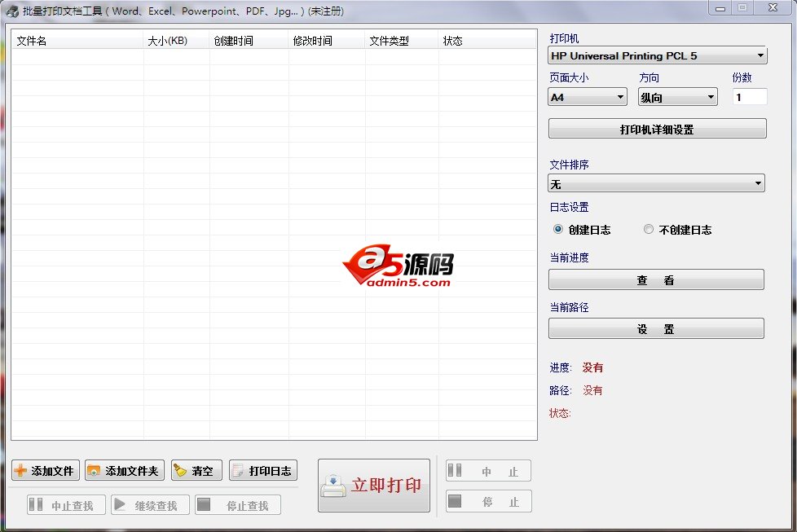The image size is (797, 532).
Task: Click the 页面大小 label
Action: (569, 77)
